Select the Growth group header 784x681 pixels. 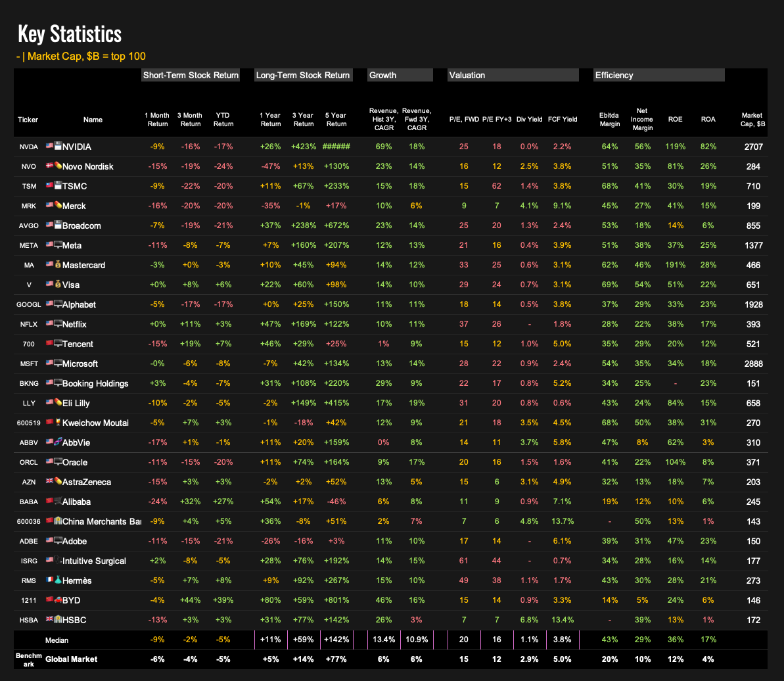point(400,75)
